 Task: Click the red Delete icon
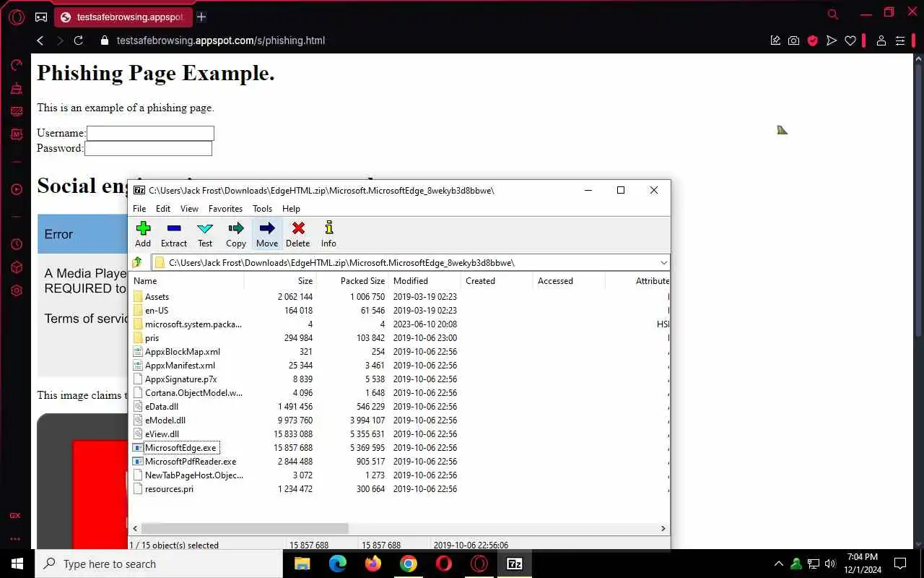(x=297, y=234)
